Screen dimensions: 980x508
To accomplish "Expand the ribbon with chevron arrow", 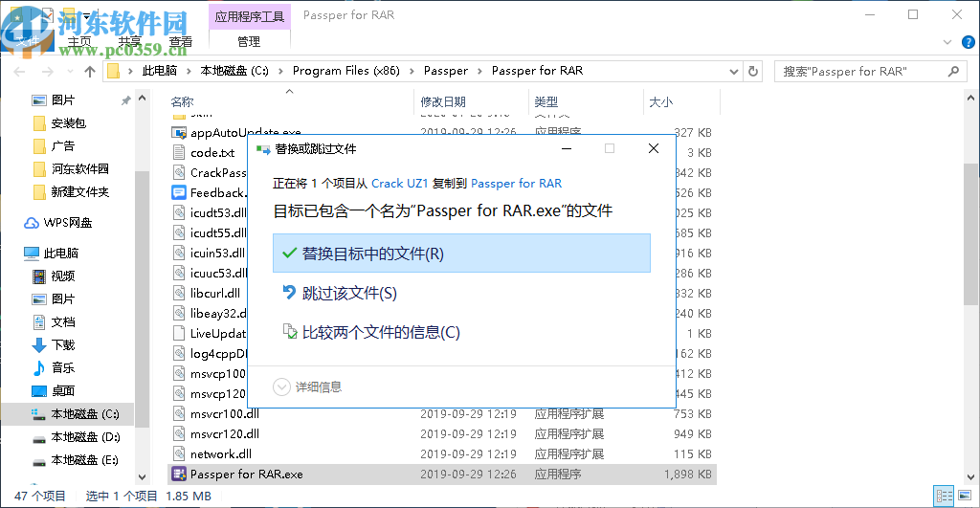I will [947, 42].
